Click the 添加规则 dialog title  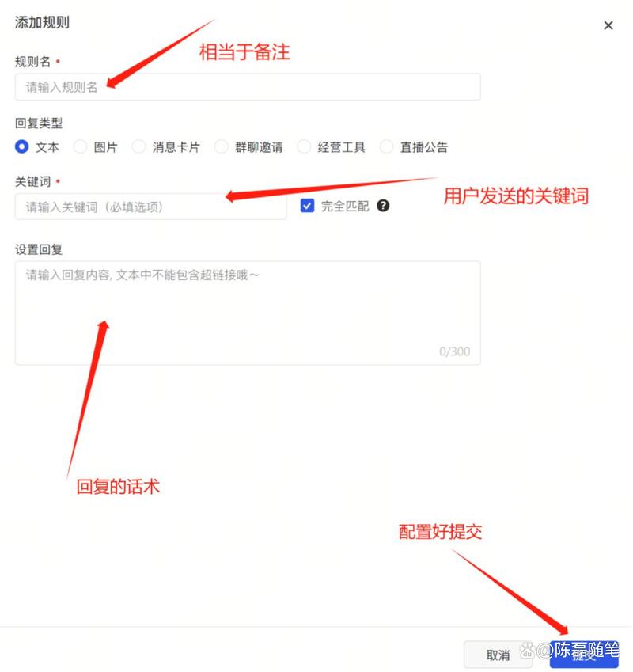pos(42,22)
